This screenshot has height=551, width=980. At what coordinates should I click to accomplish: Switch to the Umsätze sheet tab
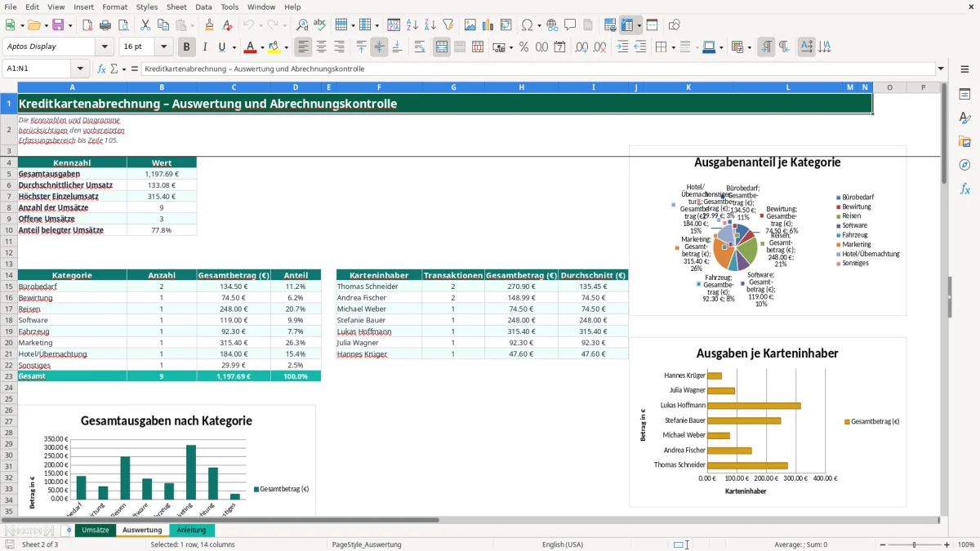tap(96, 530)
